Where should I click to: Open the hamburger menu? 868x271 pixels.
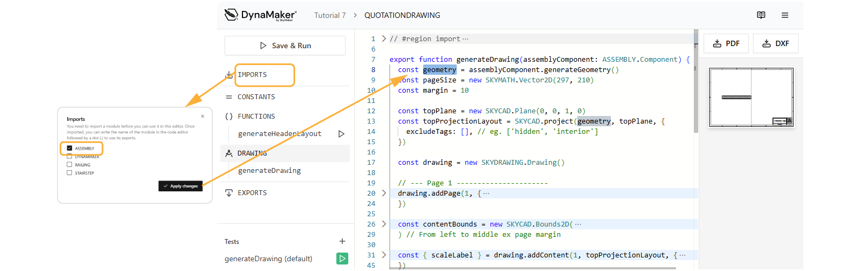[785, 15]
